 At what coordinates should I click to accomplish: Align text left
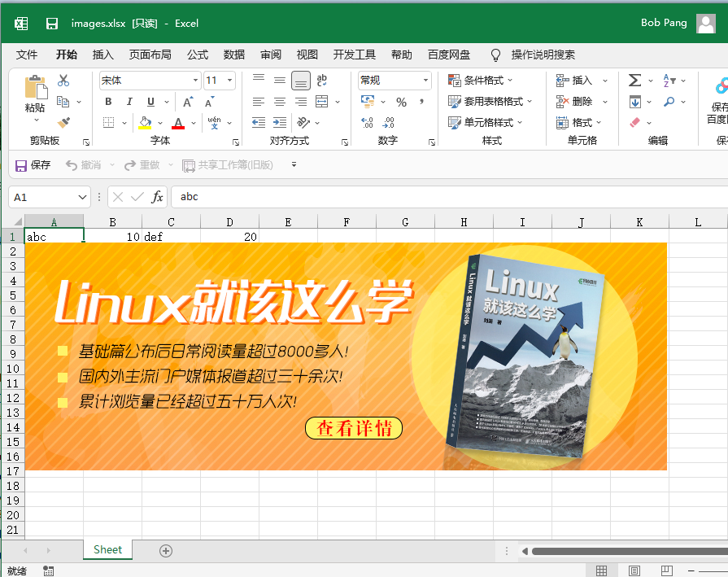[x=259, y=102]
